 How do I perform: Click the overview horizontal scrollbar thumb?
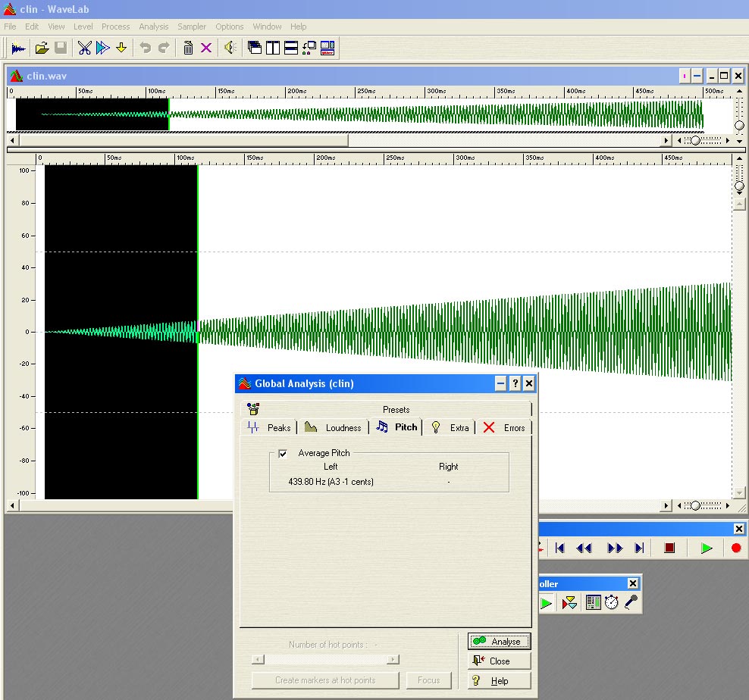tap(182, 140)
